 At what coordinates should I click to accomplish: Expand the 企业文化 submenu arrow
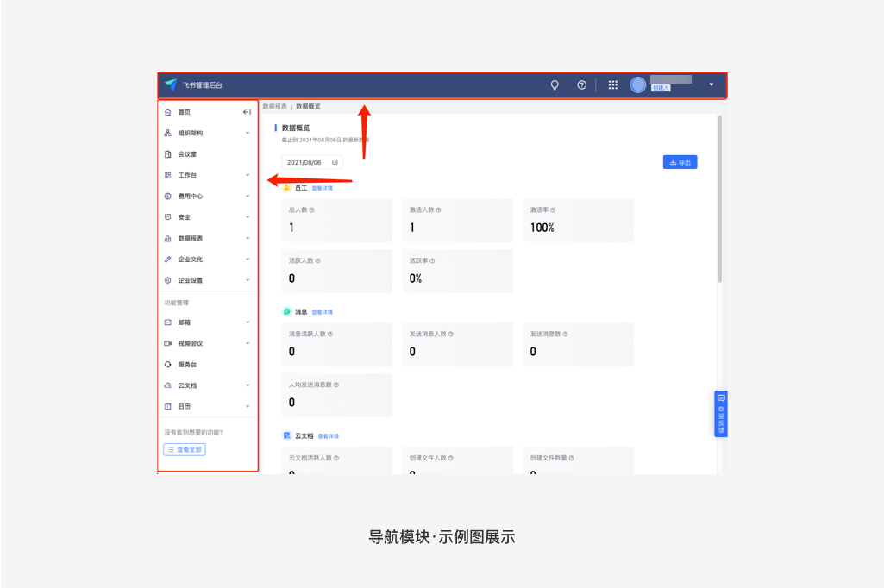248,260
